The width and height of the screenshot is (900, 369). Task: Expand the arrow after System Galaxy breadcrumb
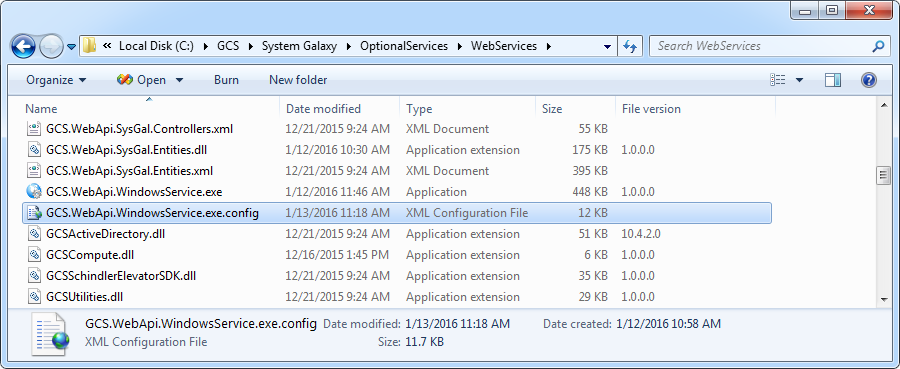349,46
